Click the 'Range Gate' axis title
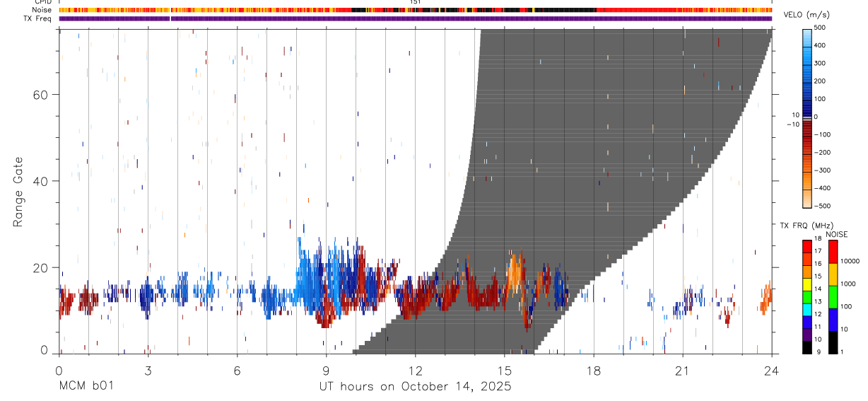Viewport: 868px width, 401px height. click(18, 192)
